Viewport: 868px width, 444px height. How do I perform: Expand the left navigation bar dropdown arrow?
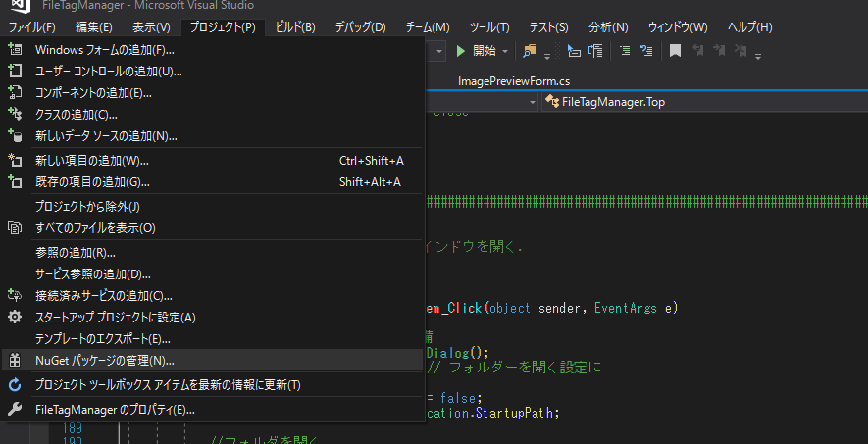point(532,102)
